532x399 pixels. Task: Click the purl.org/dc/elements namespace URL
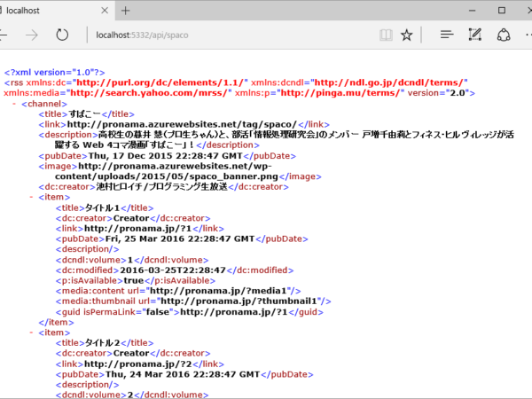pyautogui.click(x=160, y=82)
